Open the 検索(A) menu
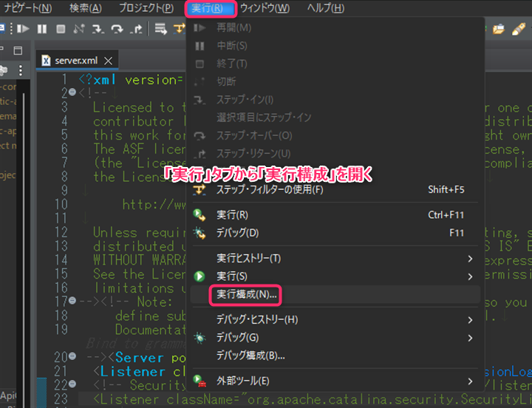This screenshot has height=408, width=532. [x=86, y=8]
